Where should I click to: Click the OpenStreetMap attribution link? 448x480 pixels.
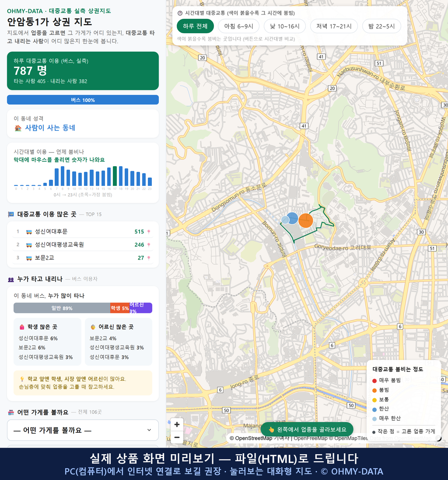coord(251,438)
